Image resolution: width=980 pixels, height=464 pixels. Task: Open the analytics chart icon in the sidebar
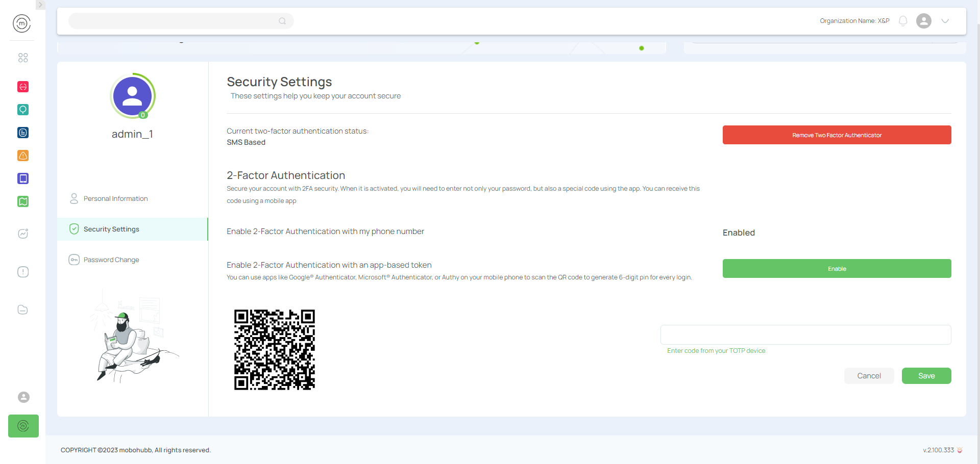click(x=23, y=234)
